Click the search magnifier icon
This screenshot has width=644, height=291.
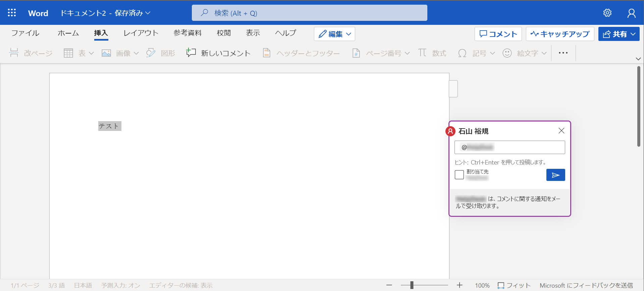click(x=204, y=13)
